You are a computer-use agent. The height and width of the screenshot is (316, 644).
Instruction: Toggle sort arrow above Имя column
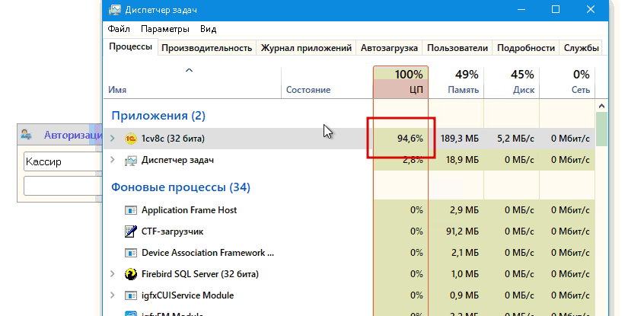[x=189, y=71]
